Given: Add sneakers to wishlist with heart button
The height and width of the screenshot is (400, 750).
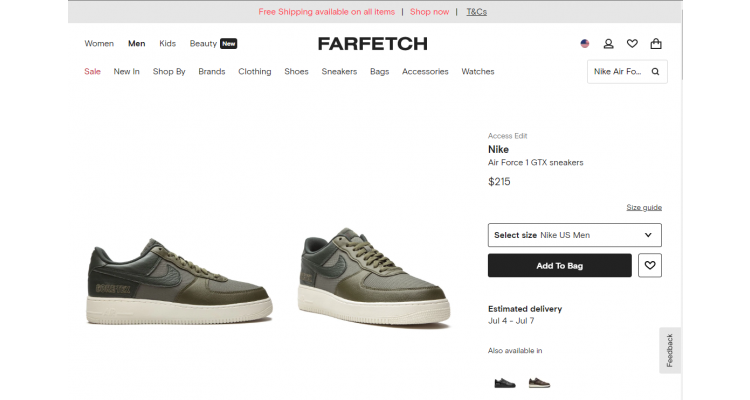Looking at the screenshot, I should (650, 265).
